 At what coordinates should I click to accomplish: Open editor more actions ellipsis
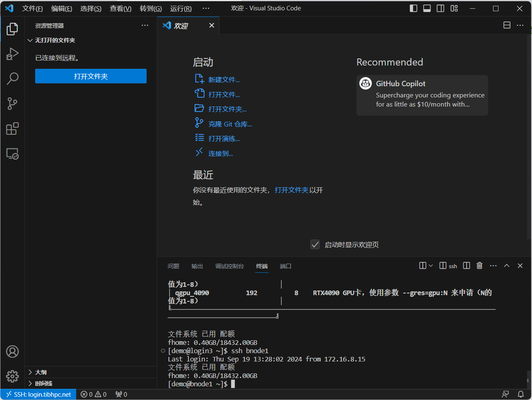(520, 25)
